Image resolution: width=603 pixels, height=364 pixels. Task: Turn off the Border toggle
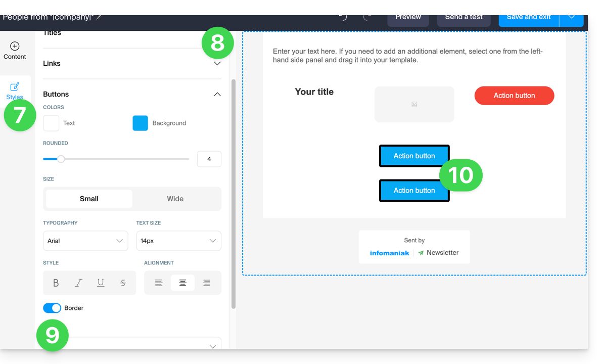click(x=52, y=308)
